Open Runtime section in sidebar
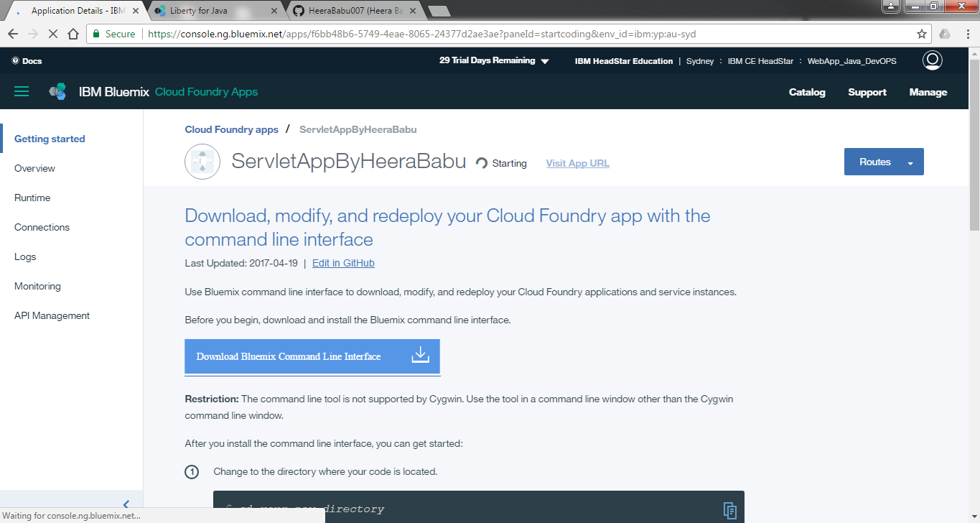 (x=32, y=198)
